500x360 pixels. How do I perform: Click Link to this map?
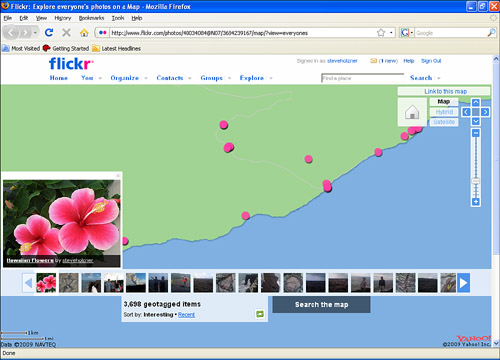point(445,91)
